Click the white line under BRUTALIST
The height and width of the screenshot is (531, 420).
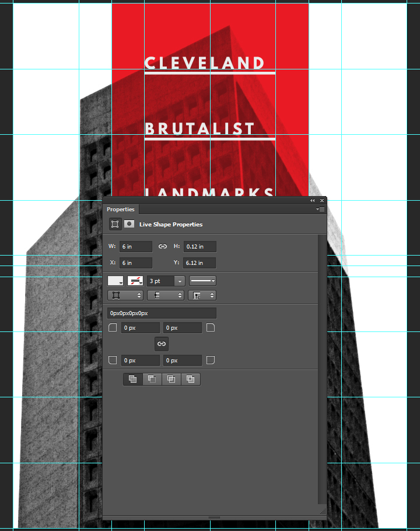[x=210, y=139]
